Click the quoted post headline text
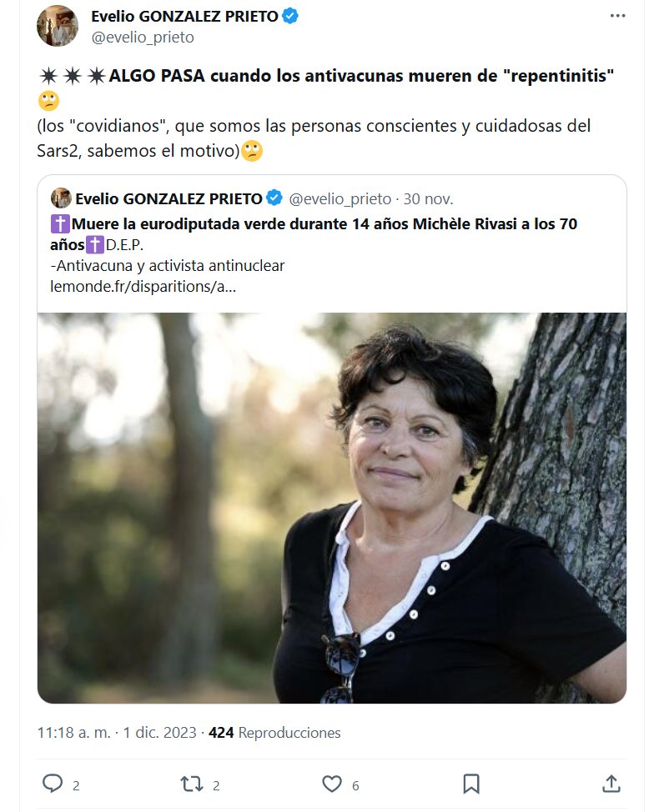 pyautogui.click(x=325, y=223)
